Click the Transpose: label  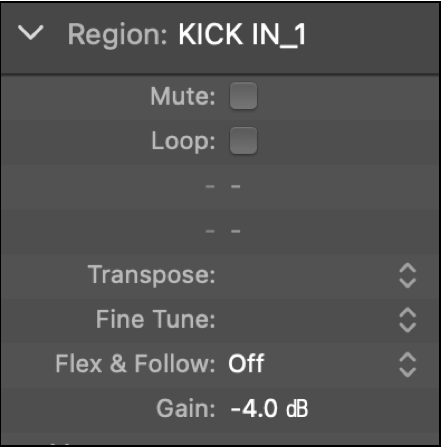(152, 275)
